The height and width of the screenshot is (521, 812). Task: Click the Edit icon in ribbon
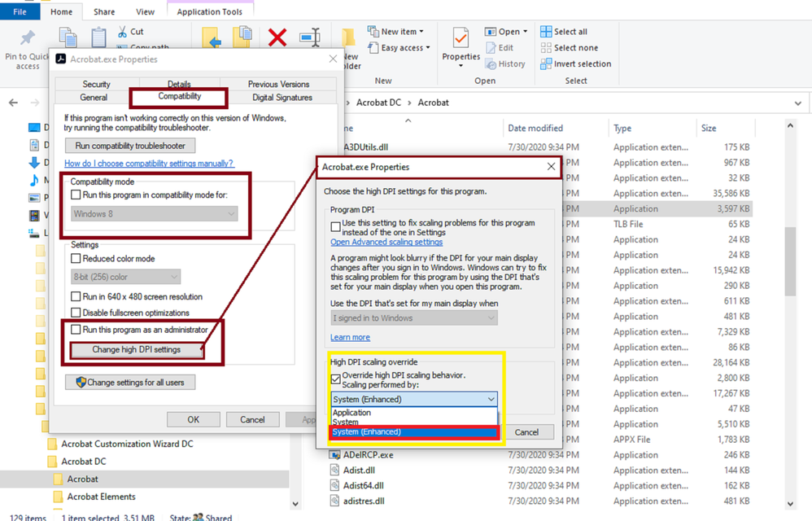coord(491,48)
